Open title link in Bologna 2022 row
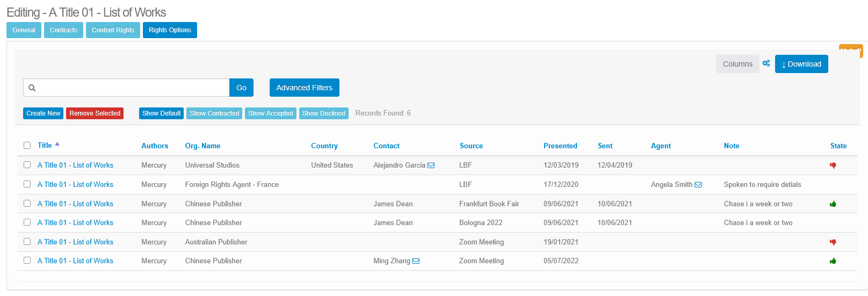The image size is (868, 296). (75, 222)
